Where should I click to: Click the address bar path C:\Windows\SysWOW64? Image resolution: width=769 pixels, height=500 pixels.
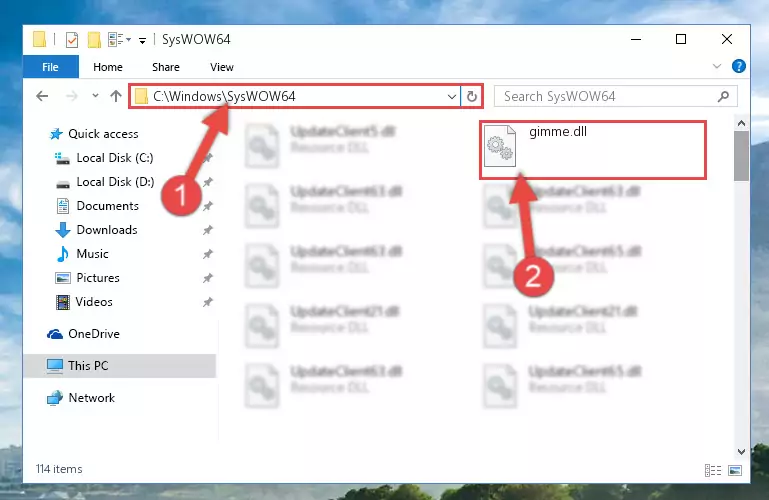pyautogui.click(x=224, y=96)
